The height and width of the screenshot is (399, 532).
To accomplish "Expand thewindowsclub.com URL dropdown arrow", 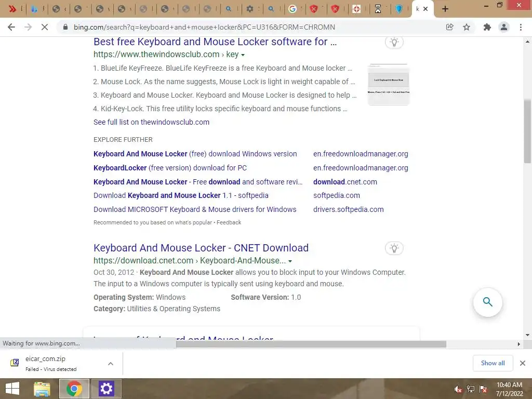I will 243,55.
